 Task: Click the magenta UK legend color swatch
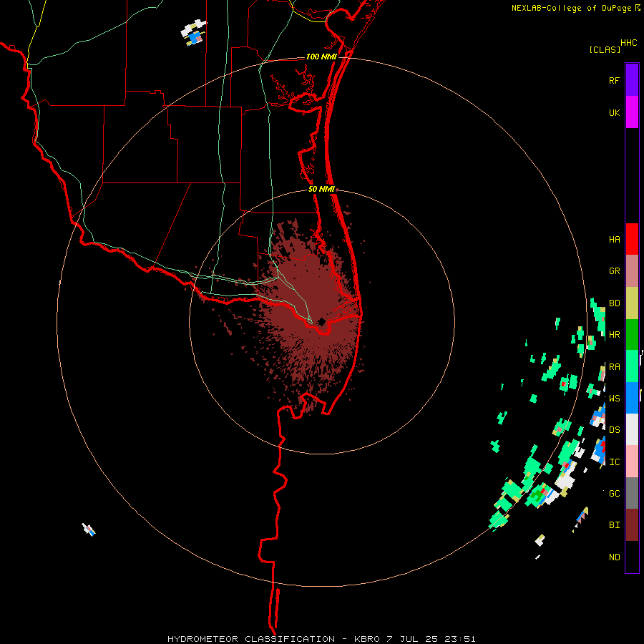pos(632,112)
